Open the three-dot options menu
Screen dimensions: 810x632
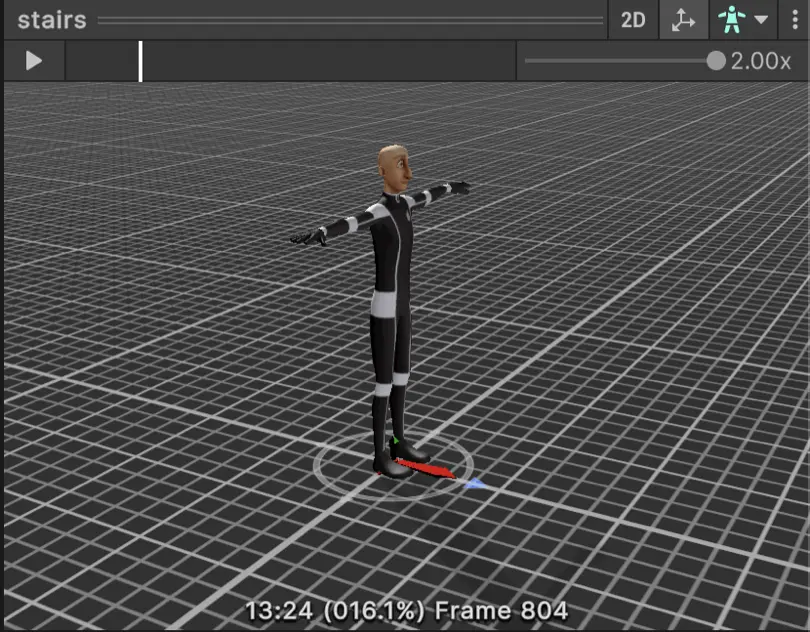pos(795,20)
